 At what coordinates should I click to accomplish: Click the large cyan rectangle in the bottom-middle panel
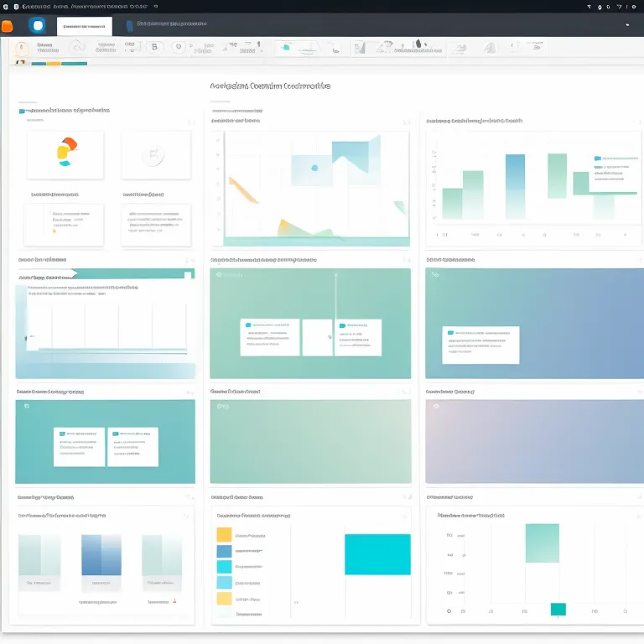click(377, 554)
